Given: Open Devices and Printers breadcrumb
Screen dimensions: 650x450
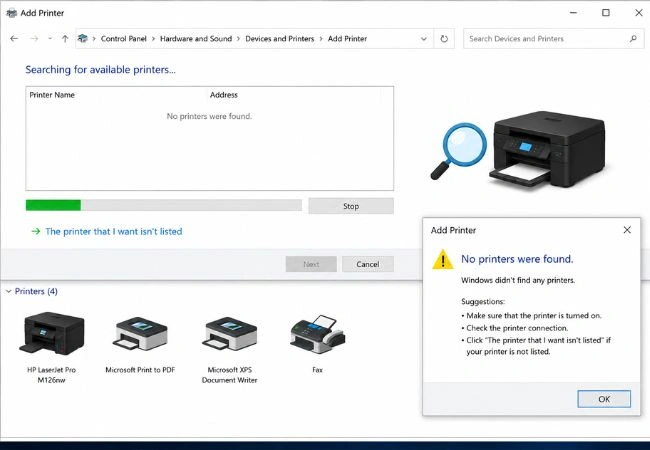Looking at the screenshot, I should [280, 39].
